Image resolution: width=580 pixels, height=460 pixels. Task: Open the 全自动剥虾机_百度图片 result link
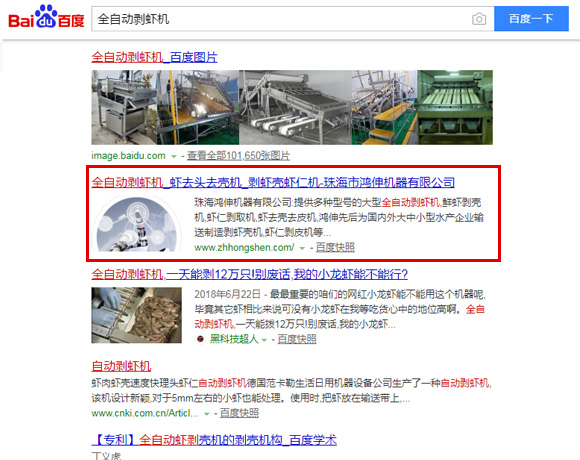click(x=155, y=57)
